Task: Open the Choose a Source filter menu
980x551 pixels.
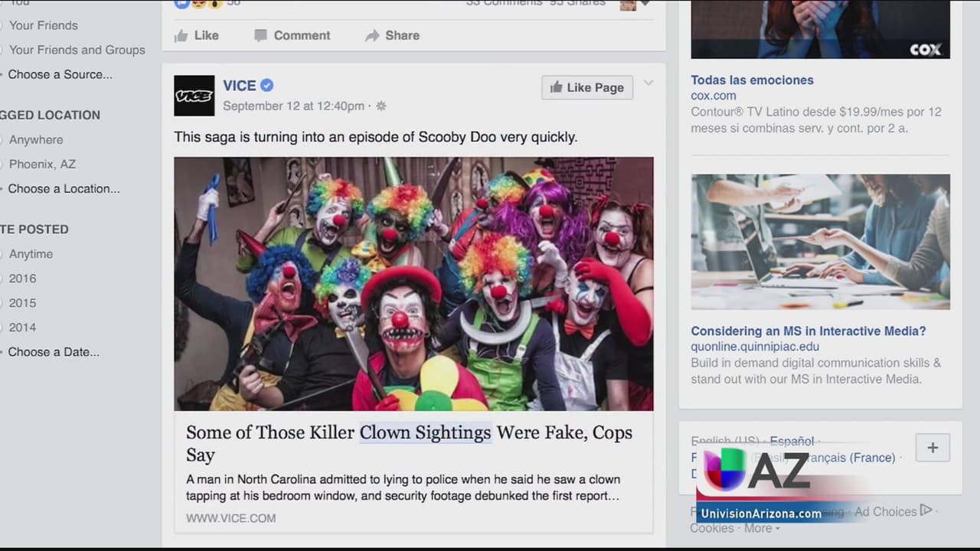Action: [60, 74]
